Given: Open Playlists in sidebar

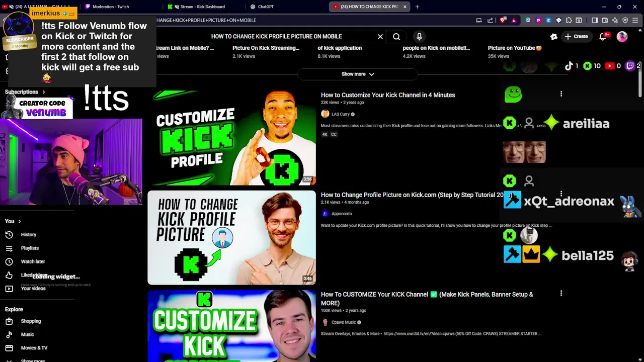Looking at the screenshot, I should click(30, 248).
